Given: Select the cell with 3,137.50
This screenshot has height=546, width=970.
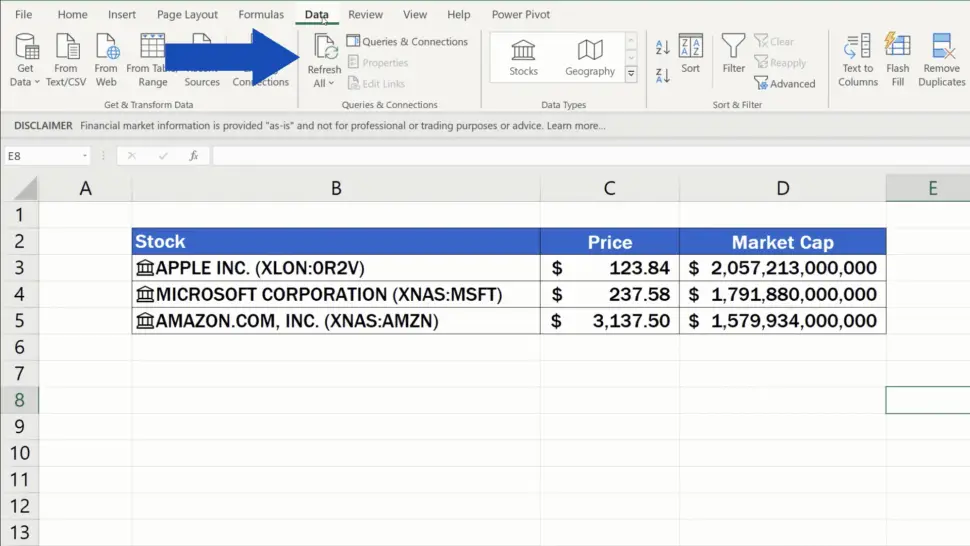Looking at the screenshot, I should (609, 321).
